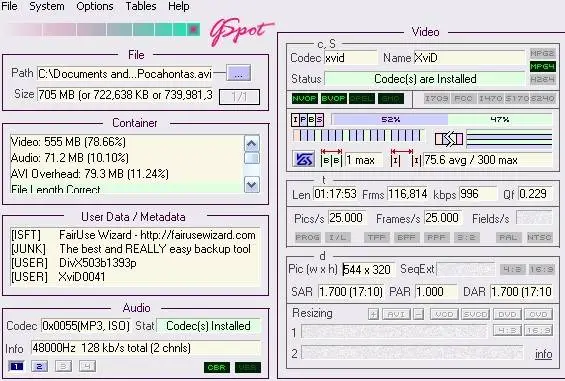Click the 52% I-frame percentage bar
This screenshot has height=381, width=565.
click(x=390, y=119)
